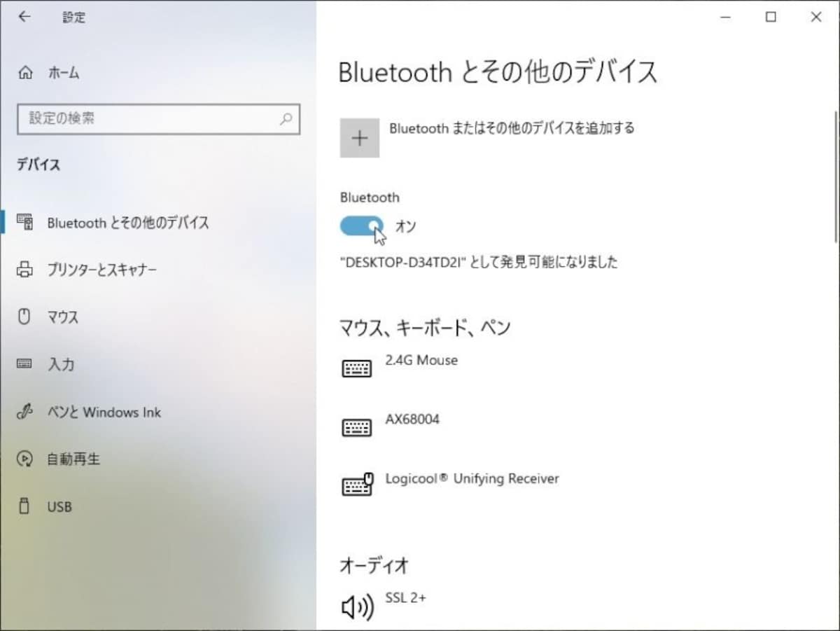Open Bluetooth とその他のデバイス page
Screen dimensions: 840x631
click(x=128, y=223)
